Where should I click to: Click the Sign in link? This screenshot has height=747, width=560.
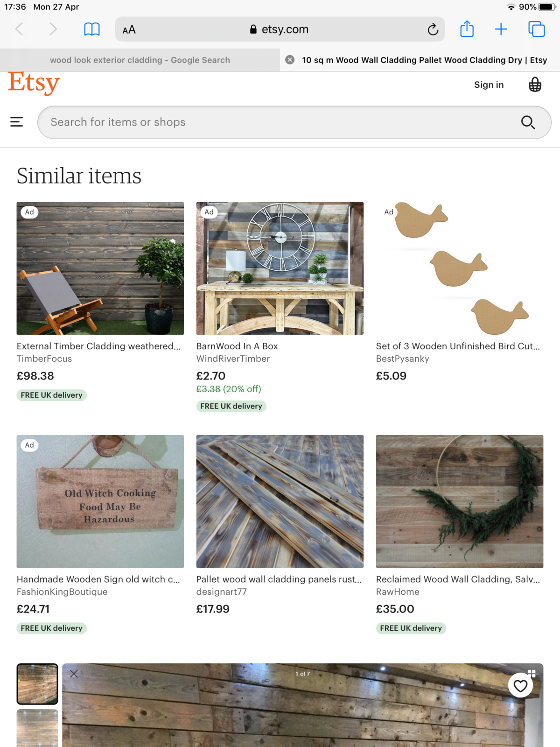pyautogui.click(x=489, y=85)
